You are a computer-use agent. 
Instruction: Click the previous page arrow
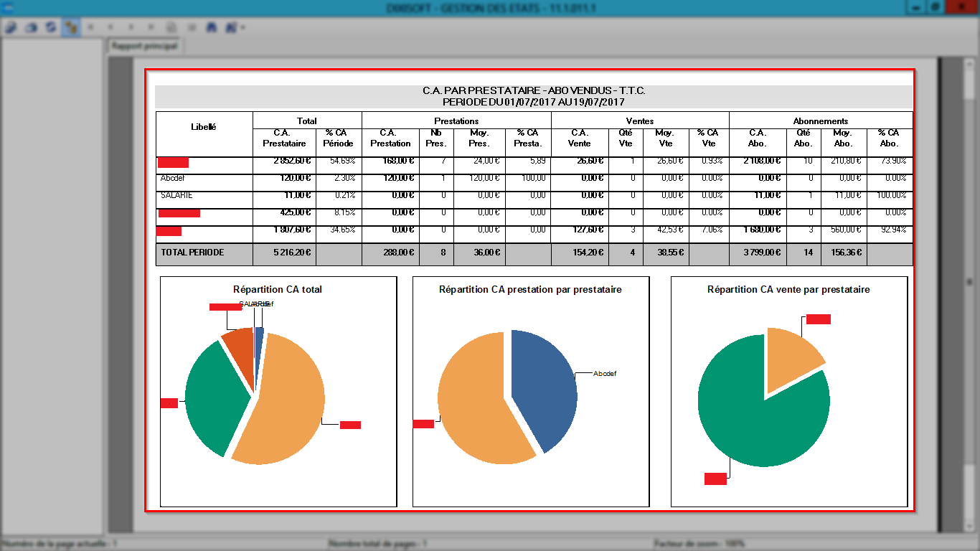point(111,27)
